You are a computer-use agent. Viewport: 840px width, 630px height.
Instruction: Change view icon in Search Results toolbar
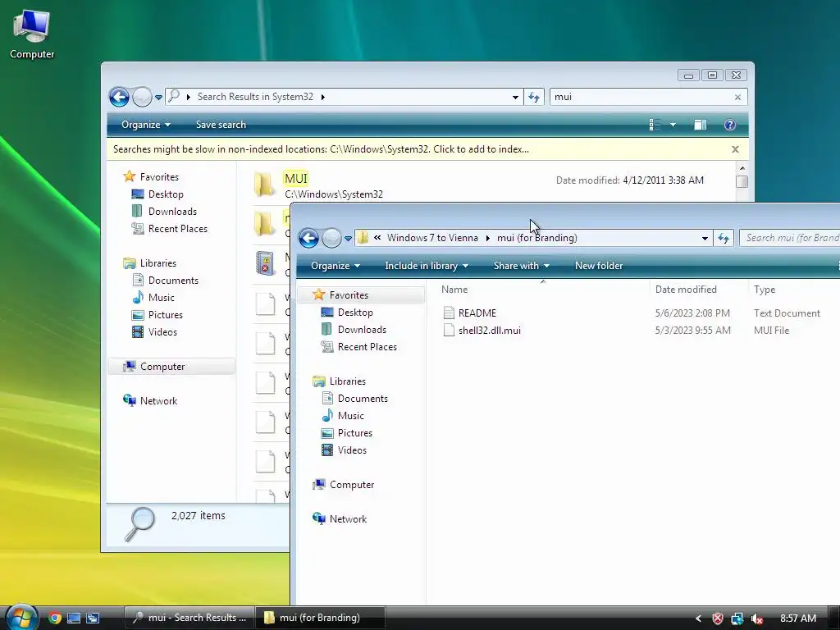point(654,125)
